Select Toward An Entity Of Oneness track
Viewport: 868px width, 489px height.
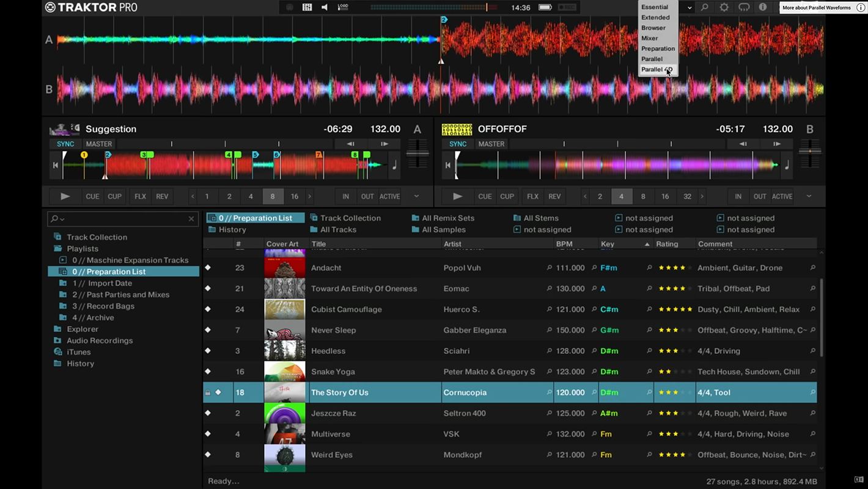click(364, 289)
